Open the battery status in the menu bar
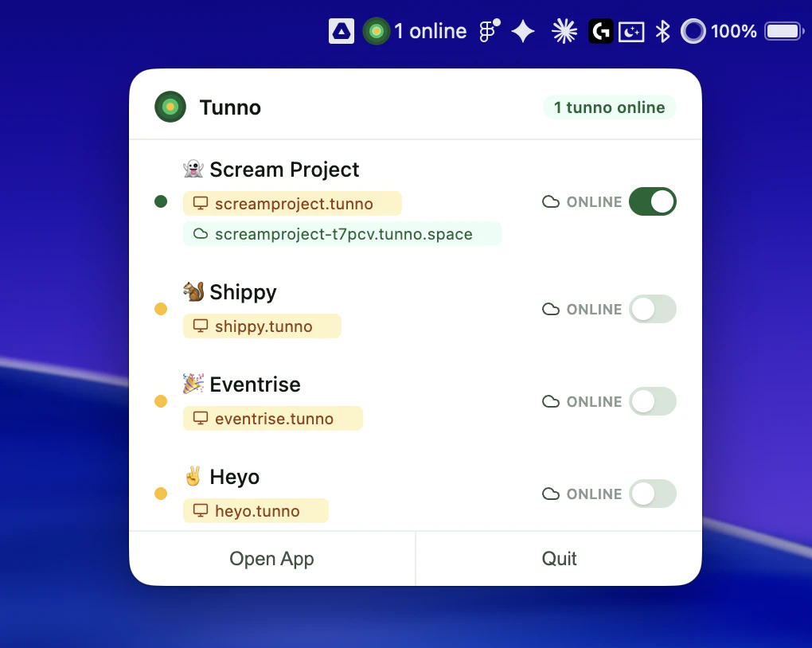 [x=783, y=31]
